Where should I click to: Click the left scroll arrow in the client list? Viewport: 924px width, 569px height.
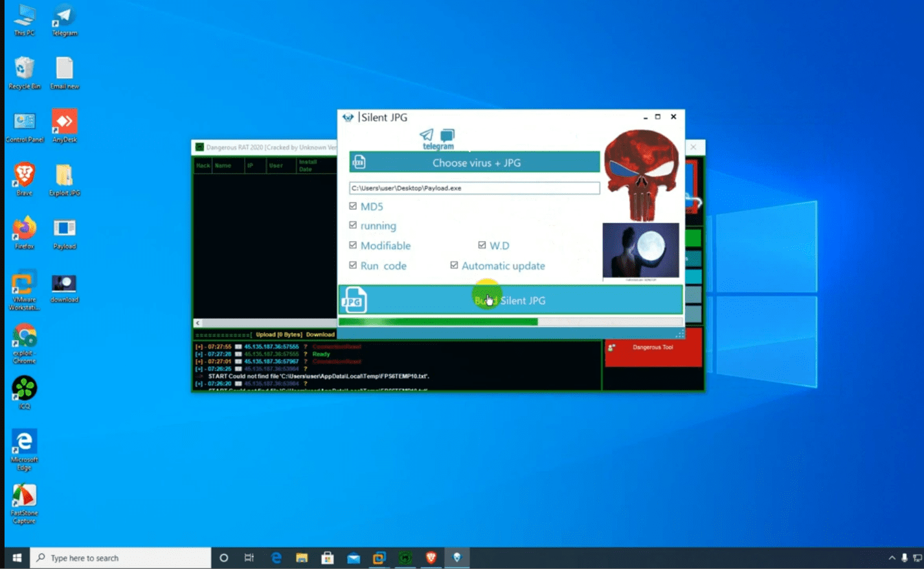pos(198,323)
